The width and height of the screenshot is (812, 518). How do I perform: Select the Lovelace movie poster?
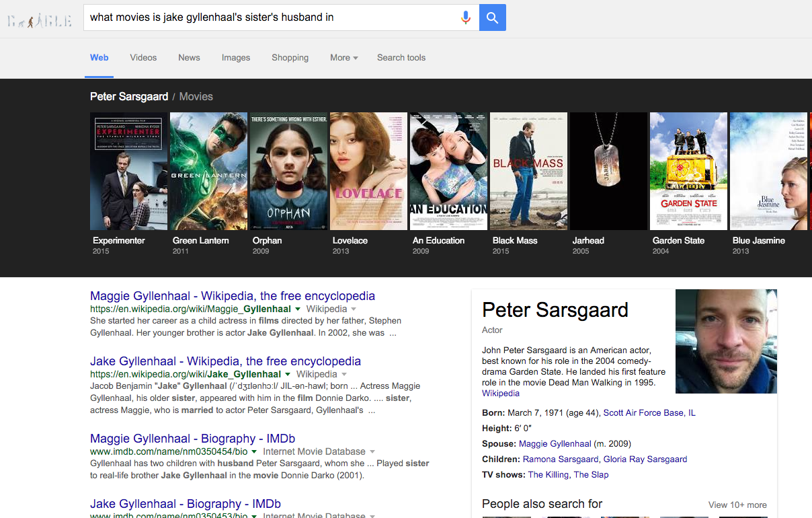pyautogui.click(x=368, y=171)
